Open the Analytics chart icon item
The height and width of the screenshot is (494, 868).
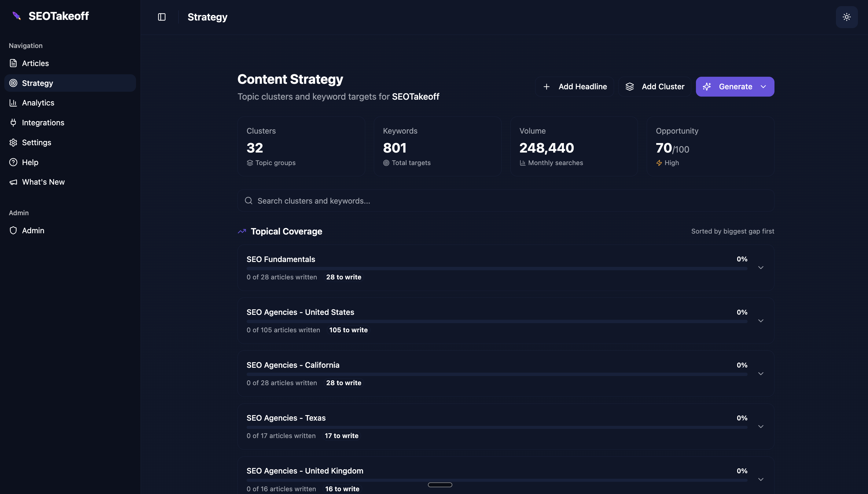click(x=13, y=103)
